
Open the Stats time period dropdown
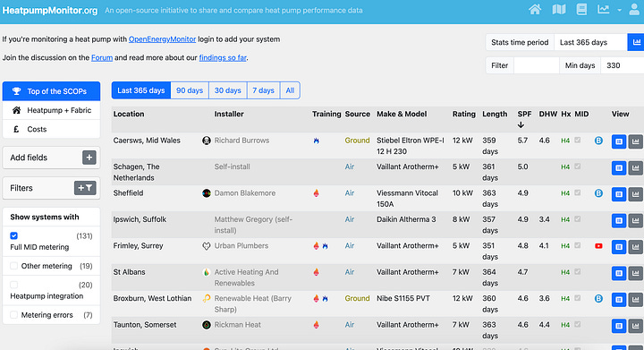590,42
